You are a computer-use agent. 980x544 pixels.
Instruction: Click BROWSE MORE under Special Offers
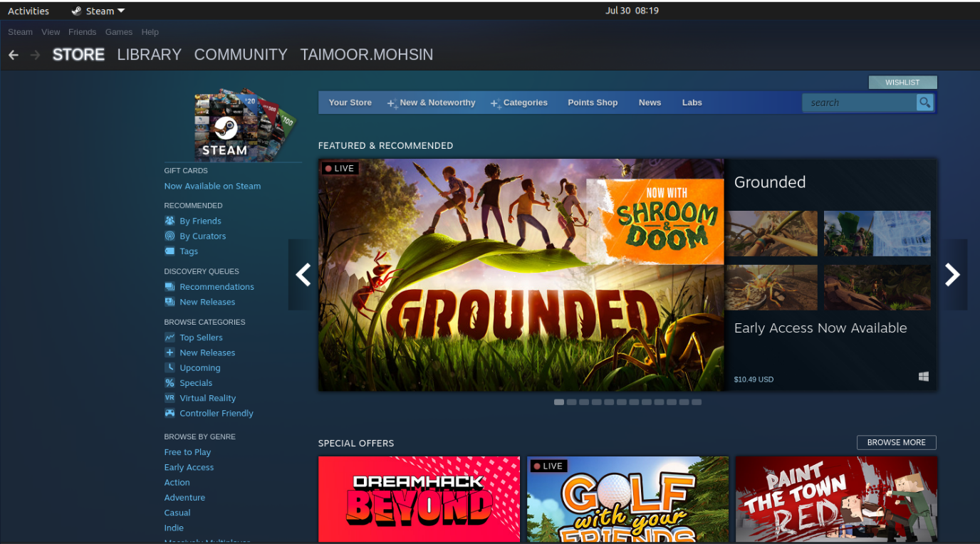(x=896, y=442)
